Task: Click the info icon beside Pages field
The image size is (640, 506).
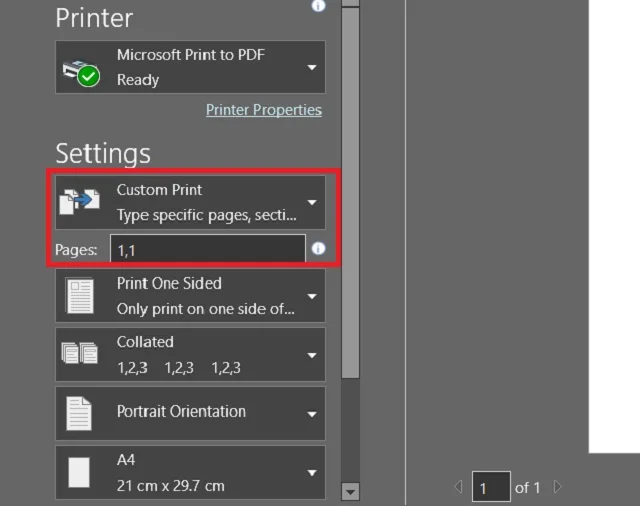Action: [318, 249]
